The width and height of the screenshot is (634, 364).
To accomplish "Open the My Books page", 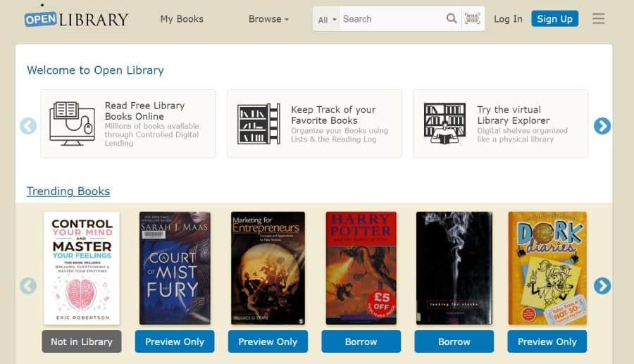I will (182, 19).
